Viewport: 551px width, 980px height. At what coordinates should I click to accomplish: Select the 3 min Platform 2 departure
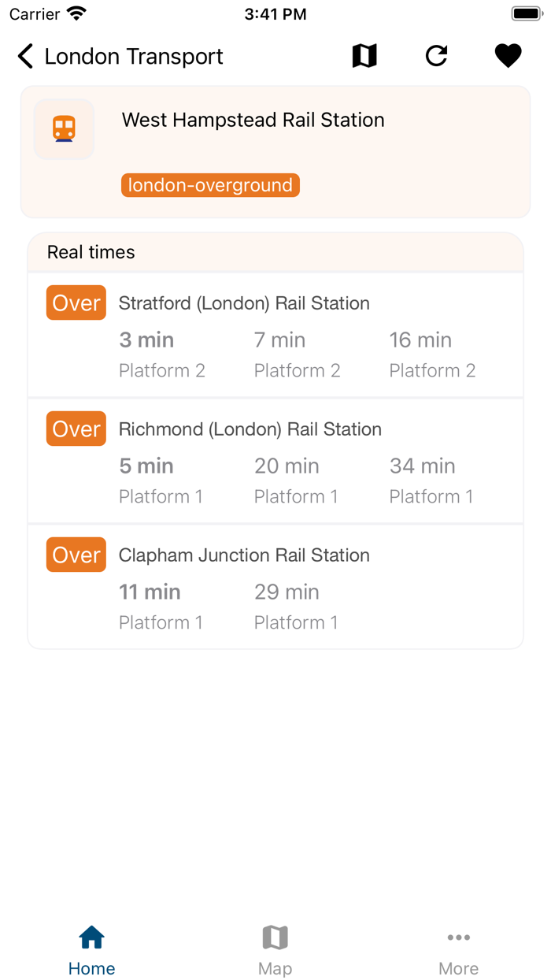pyautogui.click(x=162, y=355)
